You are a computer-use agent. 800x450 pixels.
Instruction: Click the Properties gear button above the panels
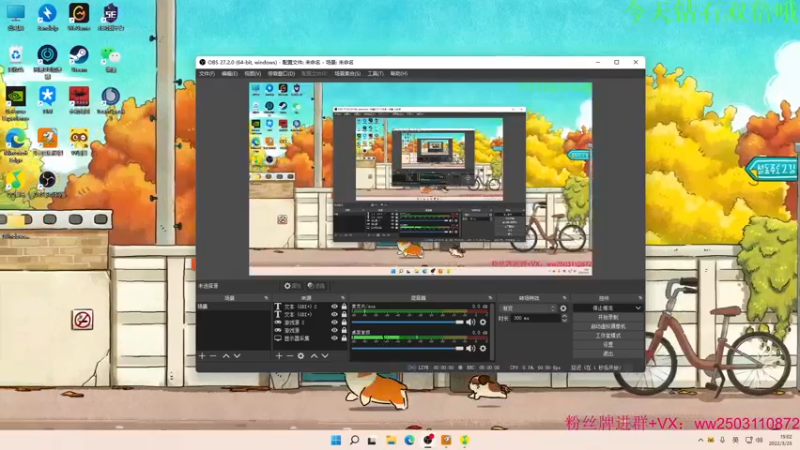[292, 286]
